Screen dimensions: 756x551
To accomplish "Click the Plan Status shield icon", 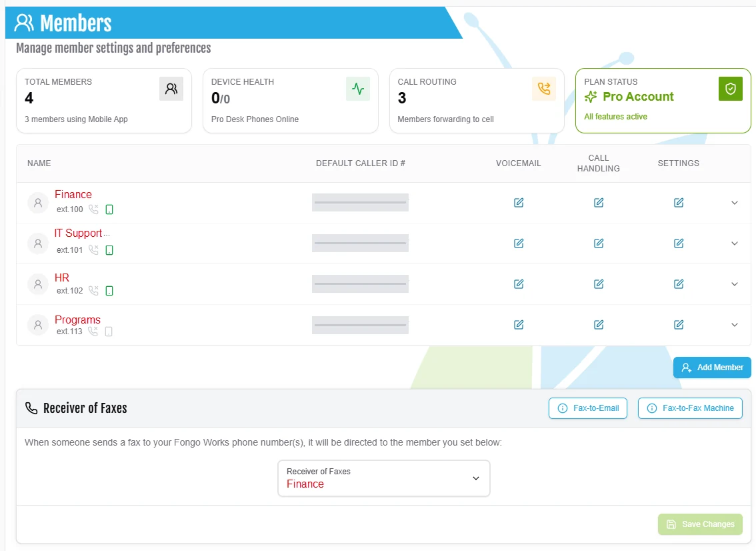I will [x=731, y=89].
